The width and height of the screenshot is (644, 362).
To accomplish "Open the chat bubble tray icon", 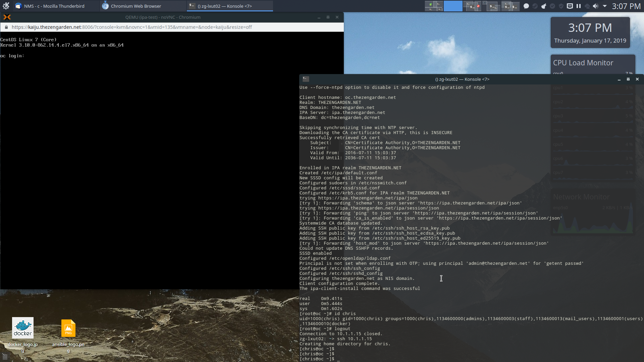I will pos(526,6).
